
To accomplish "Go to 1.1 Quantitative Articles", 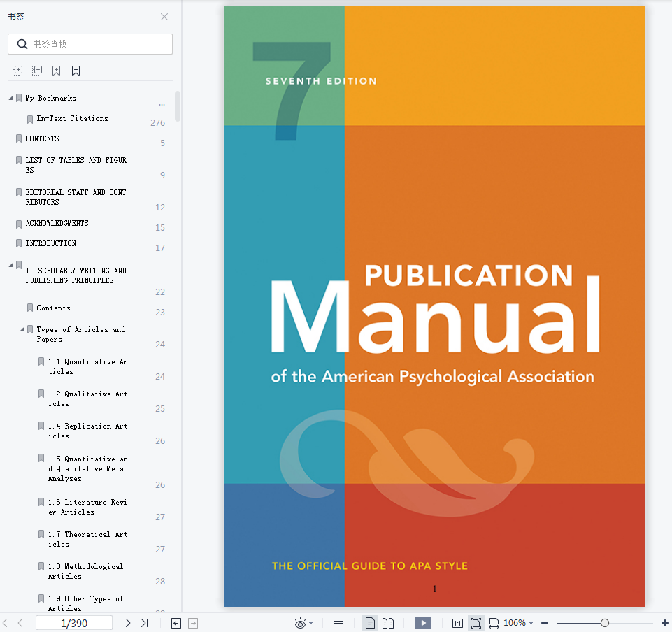I will [x=88, y=366].
